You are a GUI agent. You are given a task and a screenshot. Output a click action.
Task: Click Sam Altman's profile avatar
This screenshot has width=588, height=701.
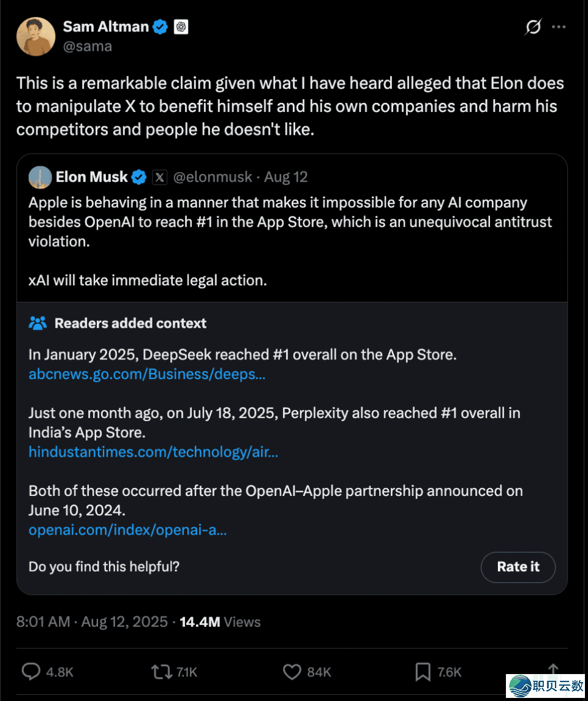36,36
